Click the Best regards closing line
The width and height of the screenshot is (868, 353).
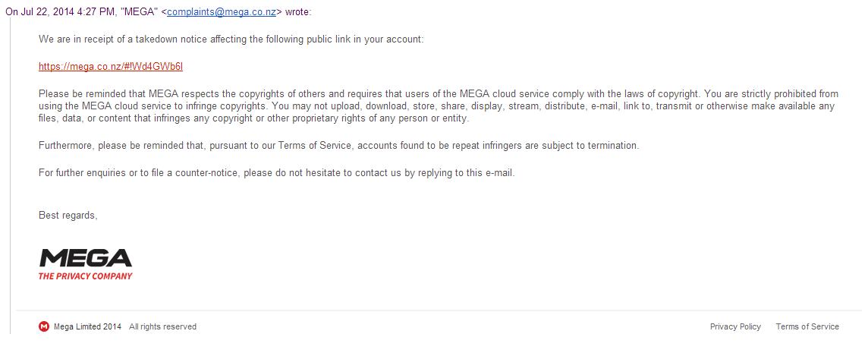(x=68, y=215)
